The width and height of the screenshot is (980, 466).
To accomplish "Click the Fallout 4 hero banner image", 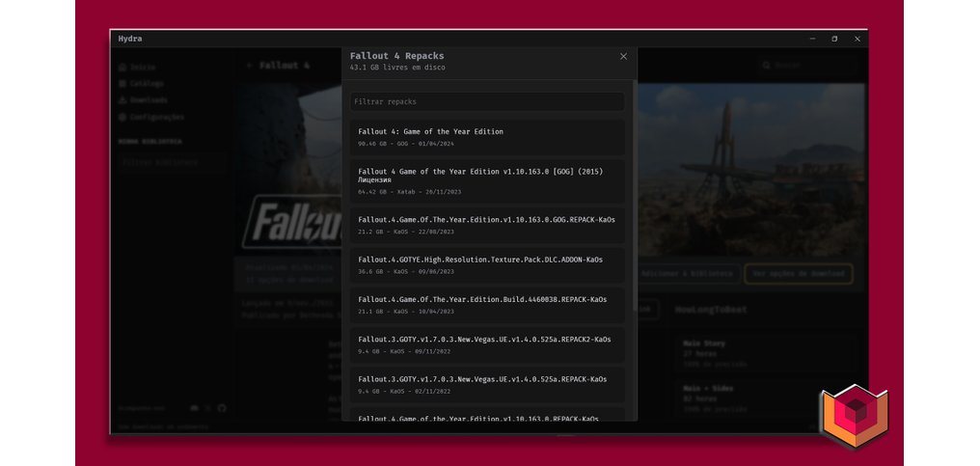I will tap(750, 169).
